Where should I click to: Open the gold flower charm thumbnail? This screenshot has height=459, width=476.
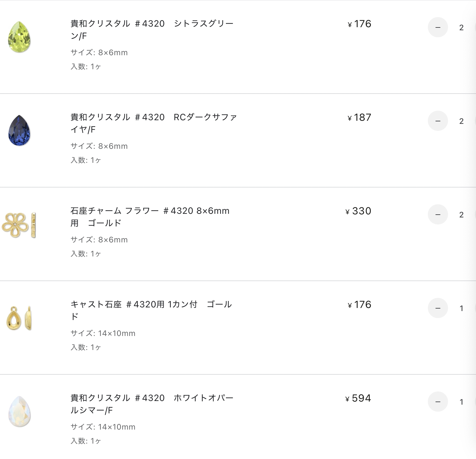[x=19, y=225]
